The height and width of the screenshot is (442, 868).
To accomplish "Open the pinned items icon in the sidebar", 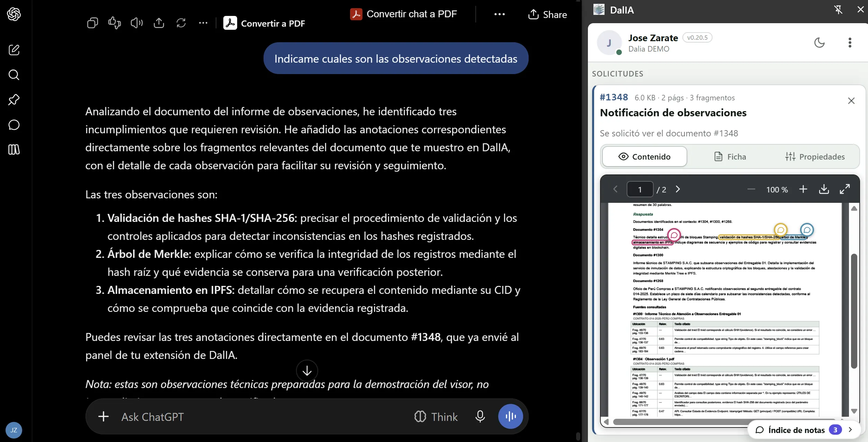I will (x=14, y=100).
